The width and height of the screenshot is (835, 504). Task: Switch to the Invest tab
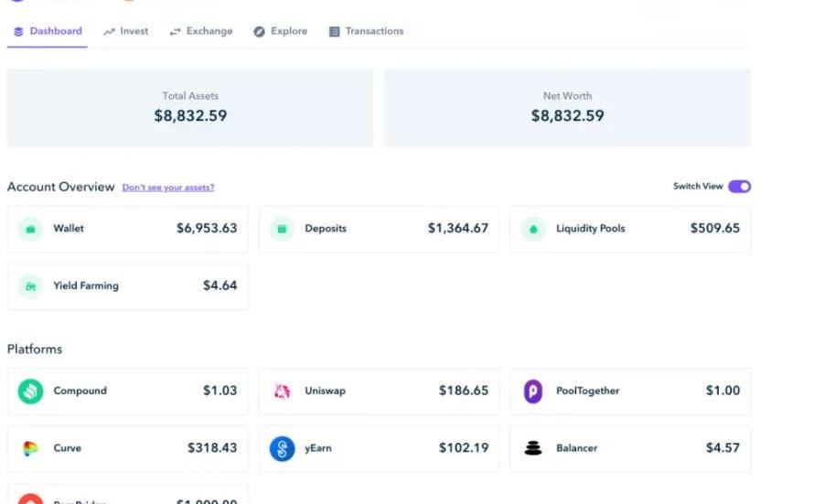click(x=126, y=31)
